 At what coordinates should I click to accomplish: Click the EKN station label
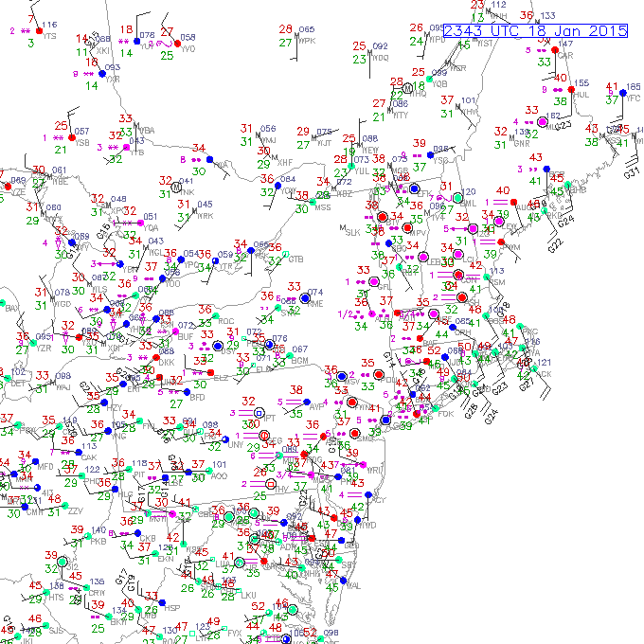(x=166, y=559)
